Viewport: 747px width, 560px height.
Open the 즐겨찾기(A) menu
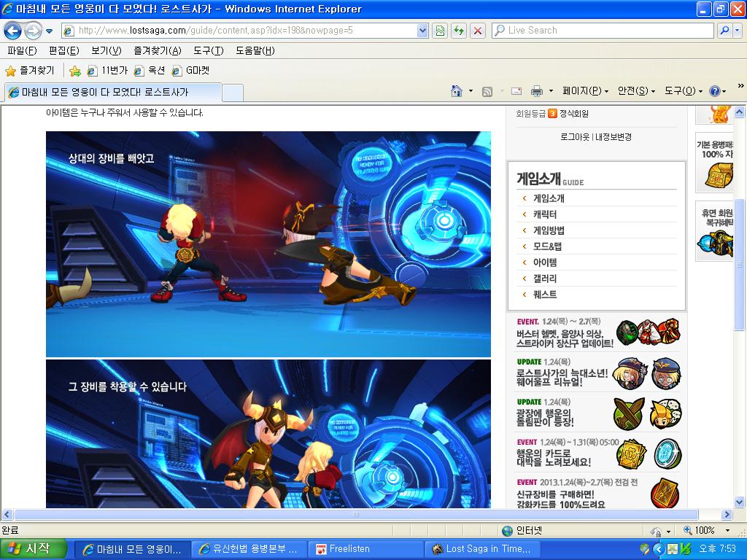click(158, 50)
